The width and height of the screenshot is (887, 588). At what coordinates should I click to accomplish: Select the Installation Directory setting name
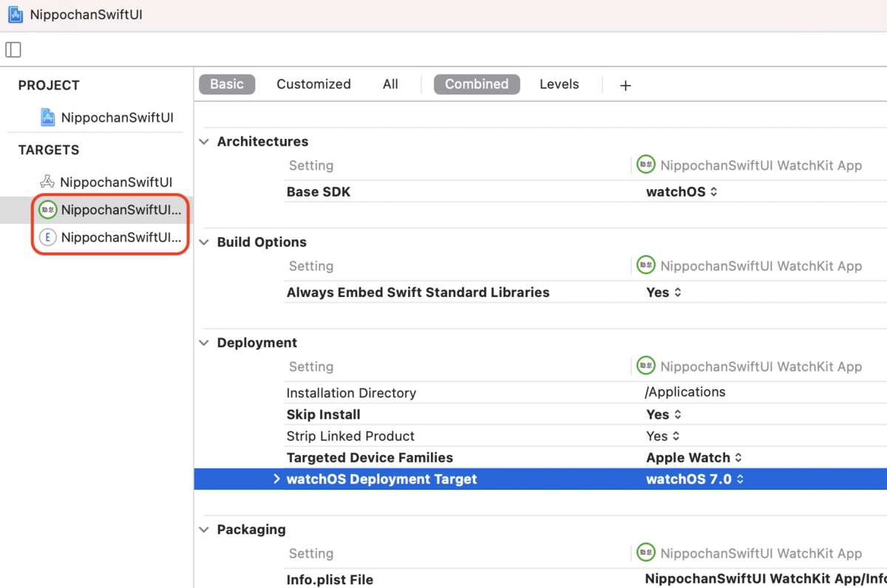tap(351, 393)
